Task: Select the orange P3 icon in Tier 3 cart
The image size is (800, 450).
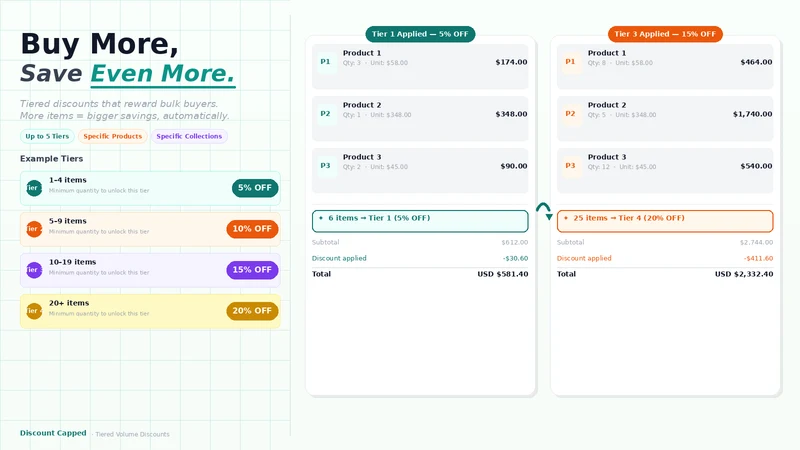Action: point(570,166)
